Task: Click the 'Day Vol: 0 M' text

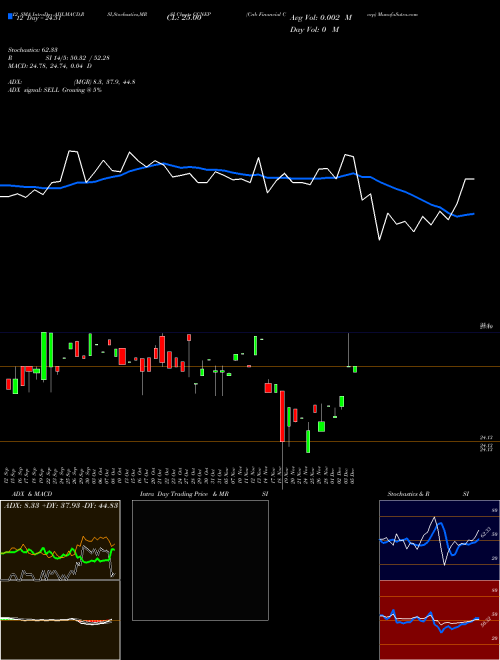Action: [x=314, y=30]
